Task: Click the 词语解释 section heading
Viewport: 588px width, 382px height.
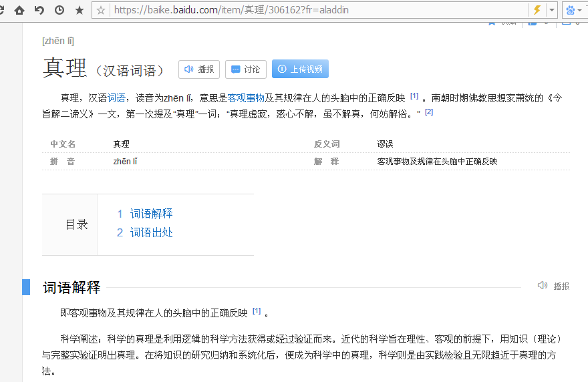Action: [71, 288]
